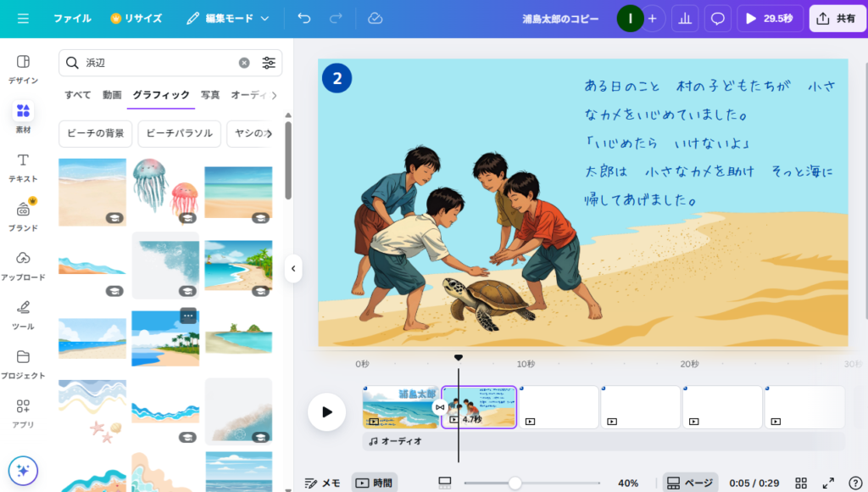
Task: Undo the last action
Action: (304, 19)
